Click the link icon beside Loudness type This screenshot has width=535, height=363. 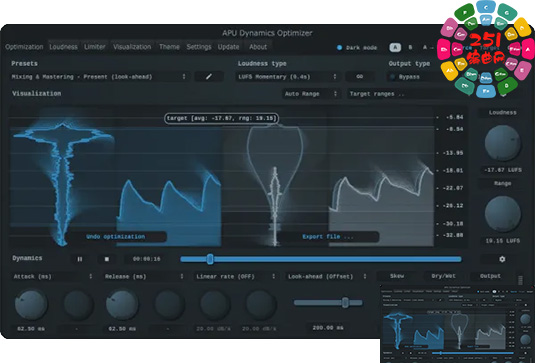(x=360, y=77)
